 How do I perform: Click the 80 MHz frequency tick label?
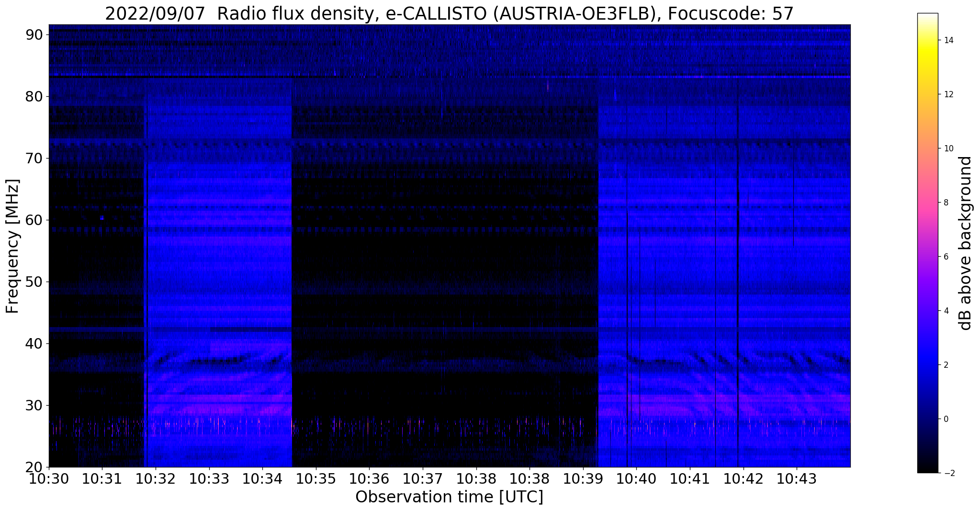[x=34, y=96]
